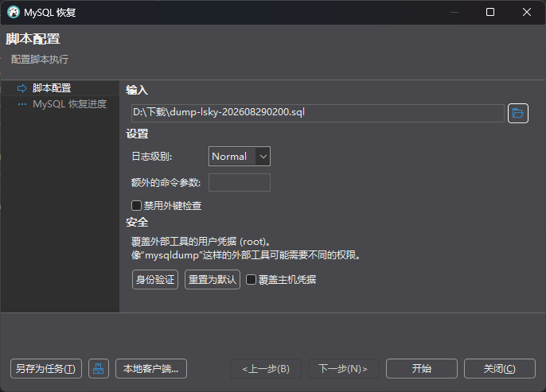Viewport: 546px width, 392px height.
Task: Enable the 覆盖主机凭据 checkbox
Action: (251, 280)
